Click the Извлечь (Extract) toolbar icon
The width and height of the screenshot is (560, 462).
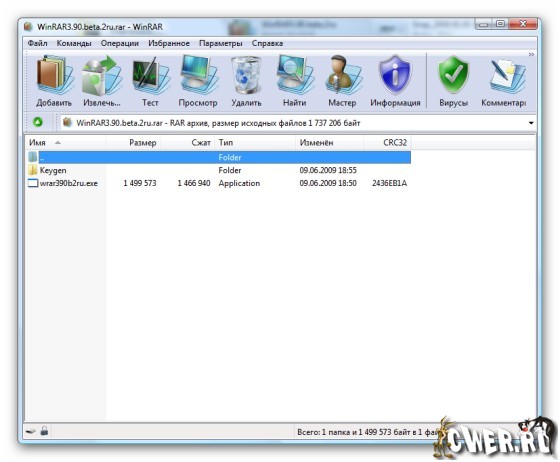(x=102, y=75)
